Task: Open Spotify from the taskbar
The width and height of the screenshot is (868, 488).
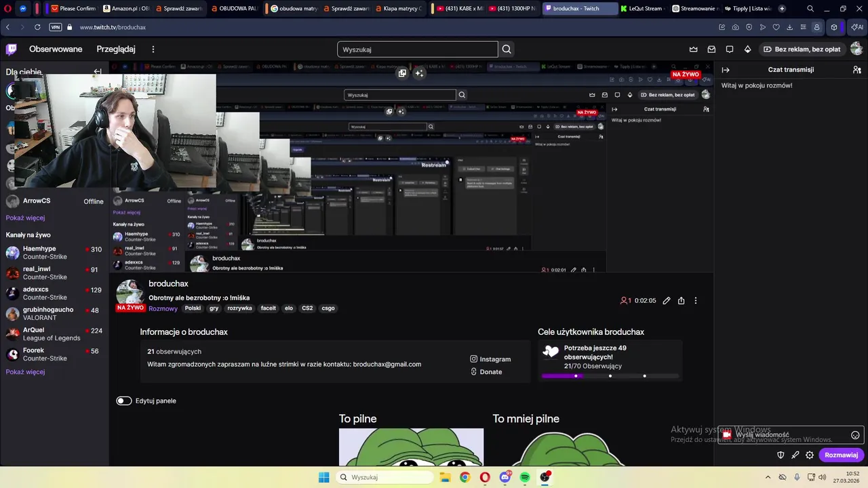Action: coord(525,477)
